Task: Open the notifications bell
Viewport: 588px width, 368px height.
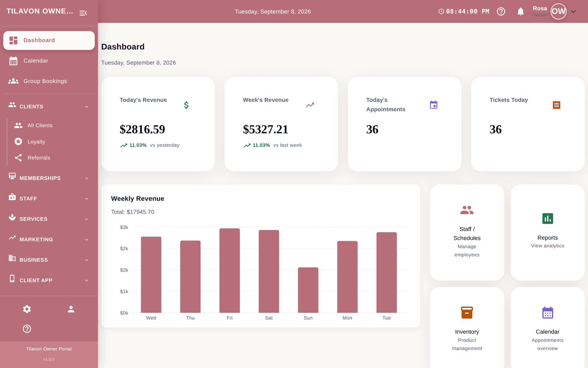Action: point(520,11)
